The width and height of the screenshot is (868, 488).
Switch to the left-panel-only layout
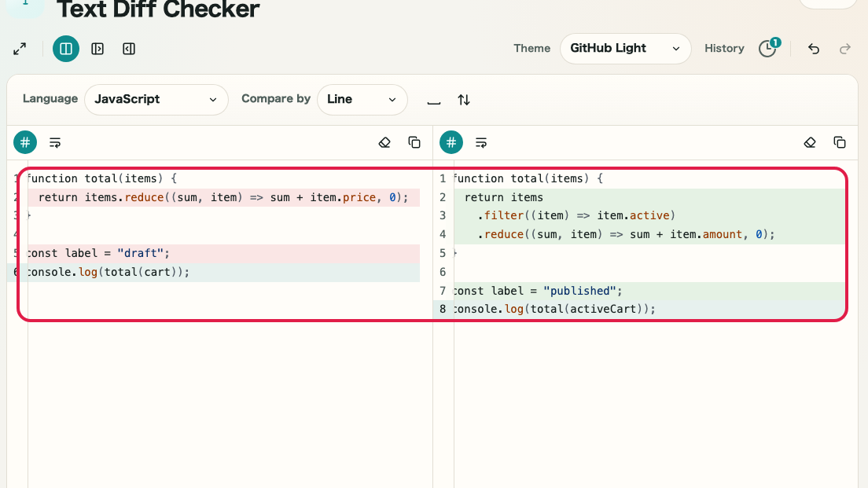point(97,49)
